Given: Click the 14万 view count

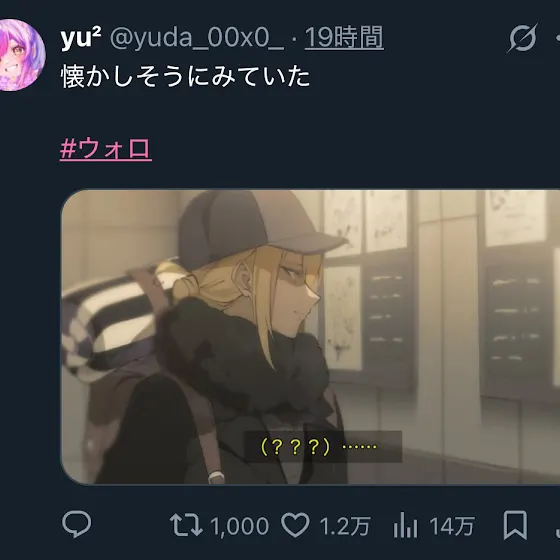Looking at the screenshot, I should click(452, 526).
